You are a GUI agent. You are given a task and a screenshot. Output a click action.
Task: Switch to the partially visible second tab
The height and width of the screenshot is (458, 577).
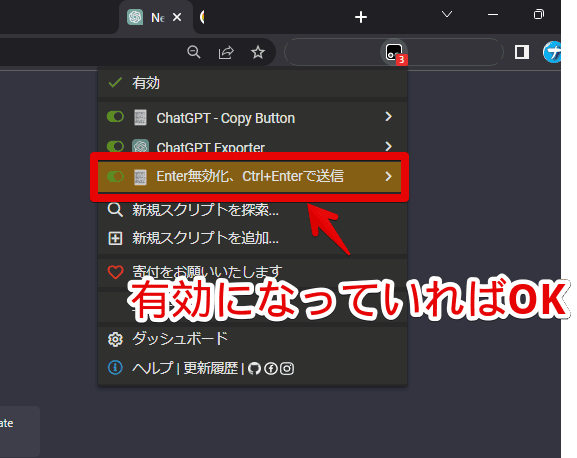[x=201, y=17]
